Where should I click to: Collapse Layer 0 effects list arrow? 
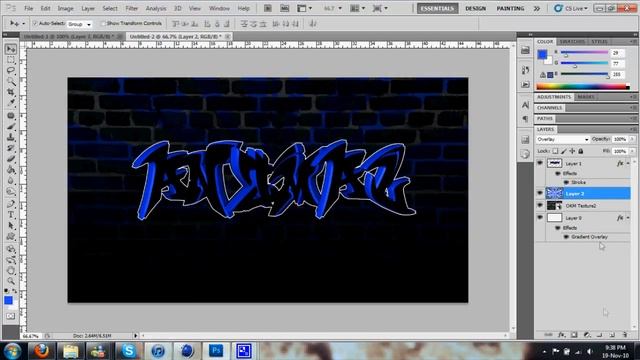(628, 218)
